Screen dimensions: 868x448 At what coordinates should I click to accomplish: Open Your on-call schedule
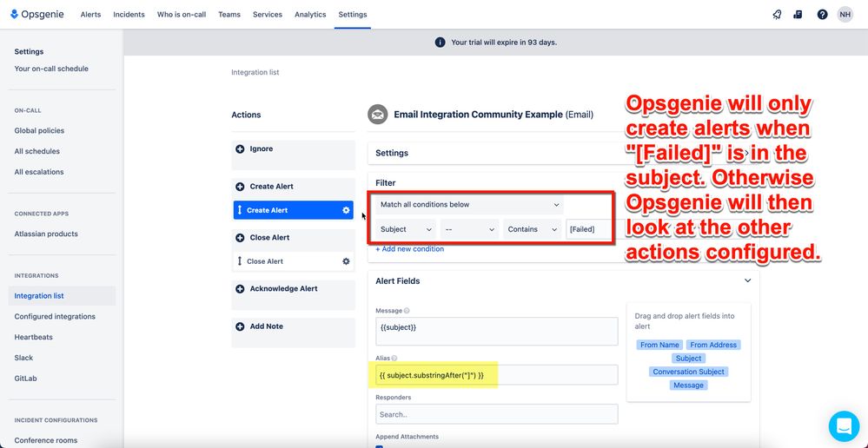point(51,69)
